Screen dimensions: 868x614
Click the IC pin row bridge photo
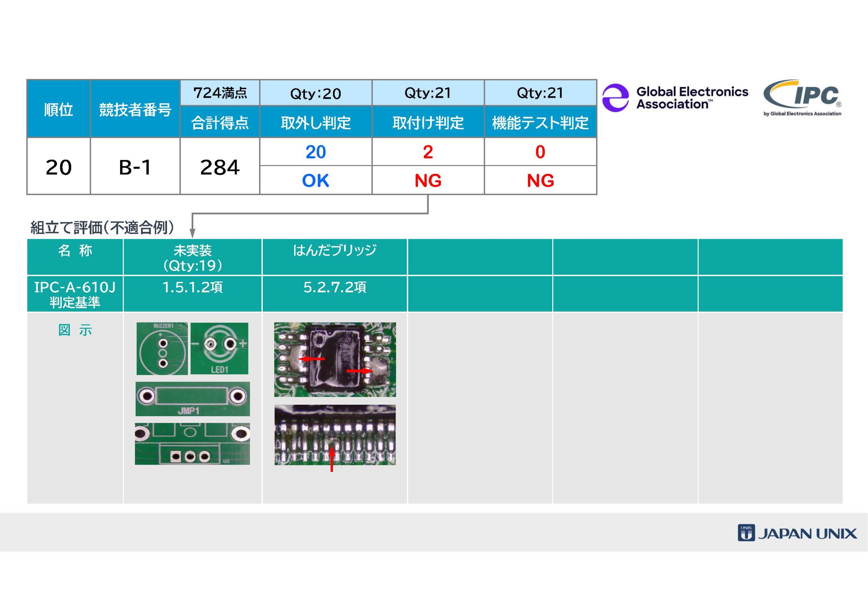tap(335, 435)
